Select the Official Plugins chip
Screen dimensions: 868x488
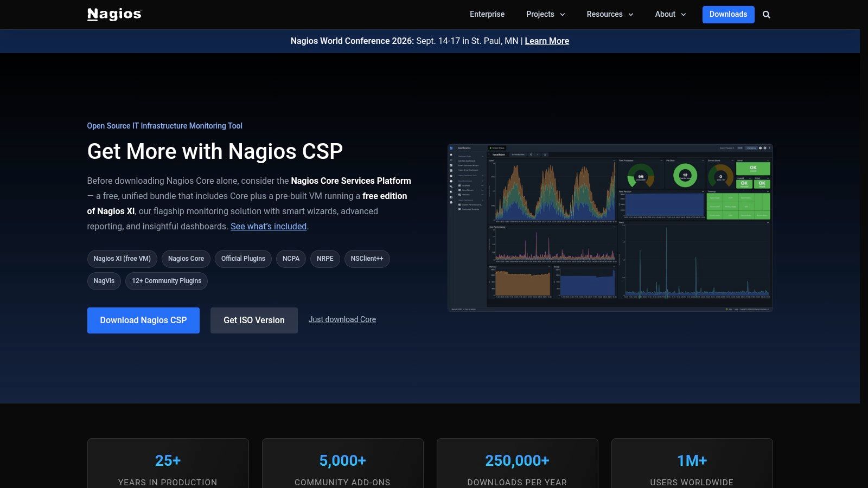243,259
